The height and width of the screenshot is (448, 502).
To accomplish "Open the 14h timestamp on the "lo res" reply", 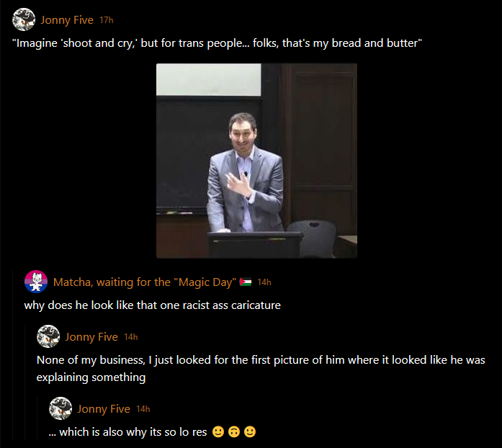I will (143, 409).
